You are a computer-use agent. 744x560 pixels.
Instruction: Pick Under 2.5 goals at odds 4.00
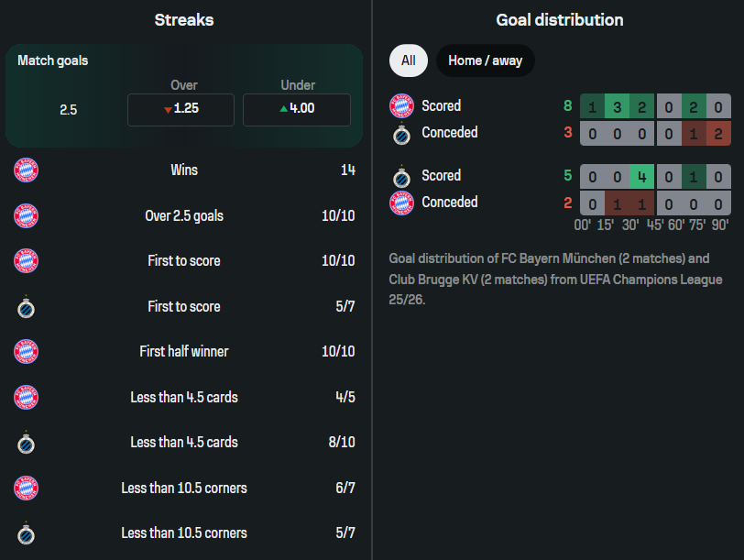[296, 109]
